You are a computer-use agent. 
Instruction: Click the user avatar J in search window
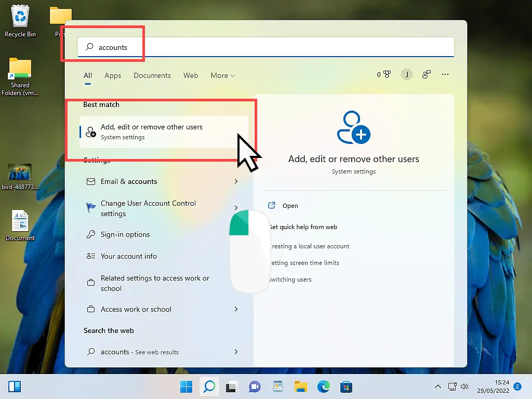coord(407,74)
